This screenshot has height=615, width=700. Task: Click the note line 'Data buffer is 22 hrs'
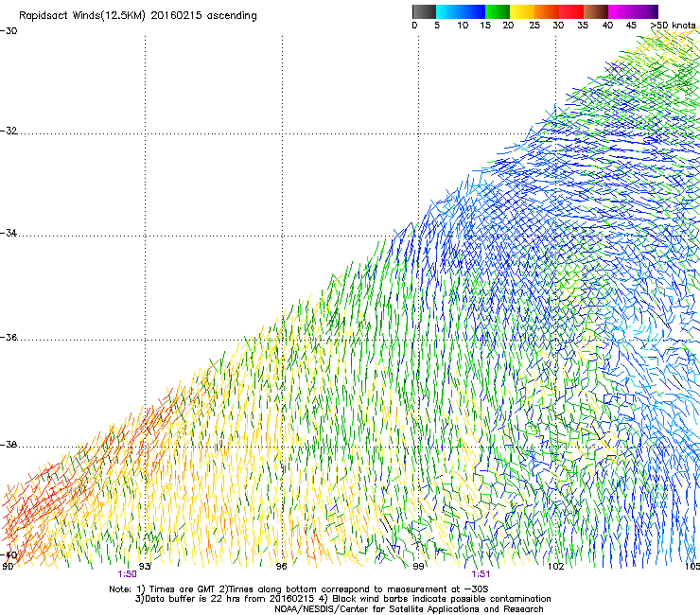tap(342, 599)
